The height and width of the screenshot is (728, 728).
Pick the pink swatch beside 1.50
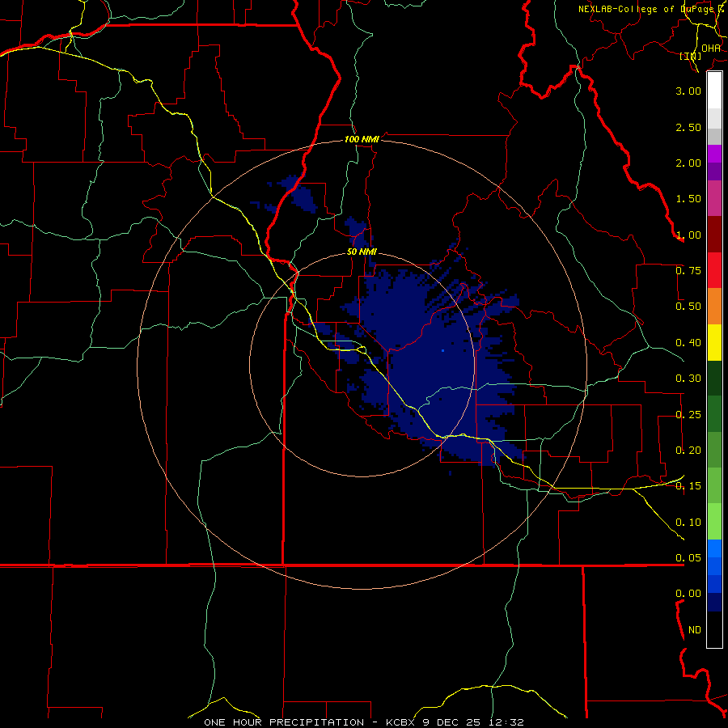[x=714, y=199]
